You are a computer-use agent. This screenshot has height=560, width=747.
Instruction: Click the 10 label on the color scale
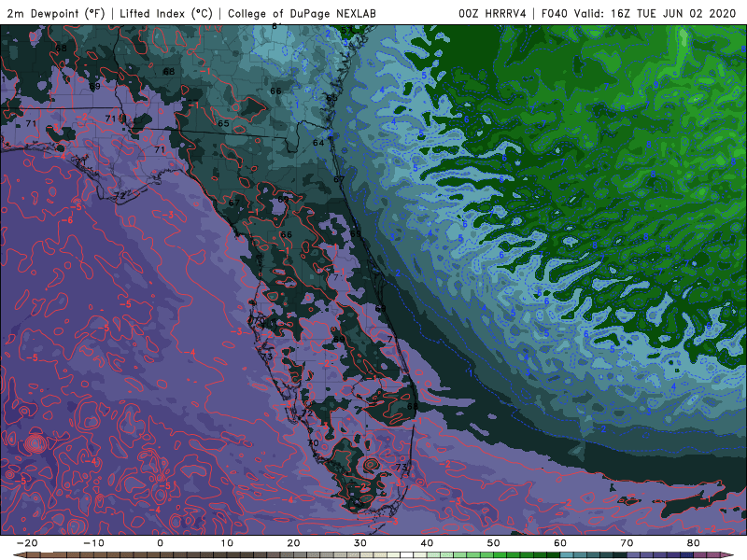(x=227, y=543)
